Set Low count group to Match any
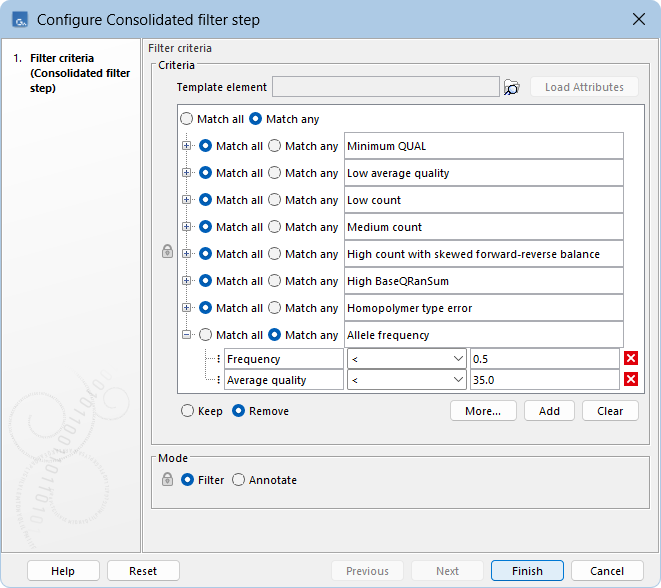 (x=274, y=200)
